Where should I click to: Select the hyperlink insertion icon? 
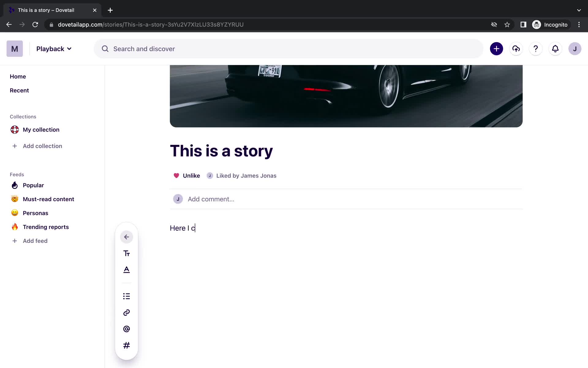coord(126,312)
